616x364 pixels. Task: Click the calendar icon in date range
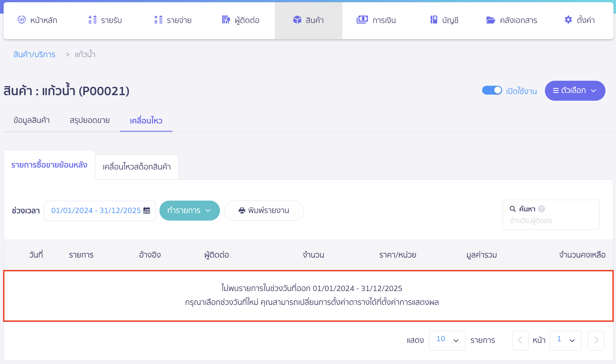147,211
